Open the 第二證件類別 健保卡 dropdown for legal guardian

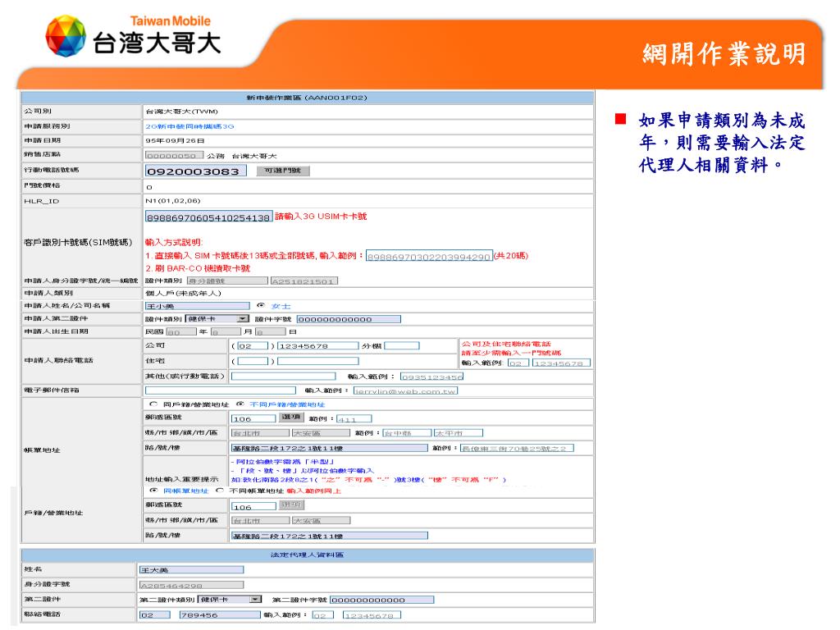[230, 600]
